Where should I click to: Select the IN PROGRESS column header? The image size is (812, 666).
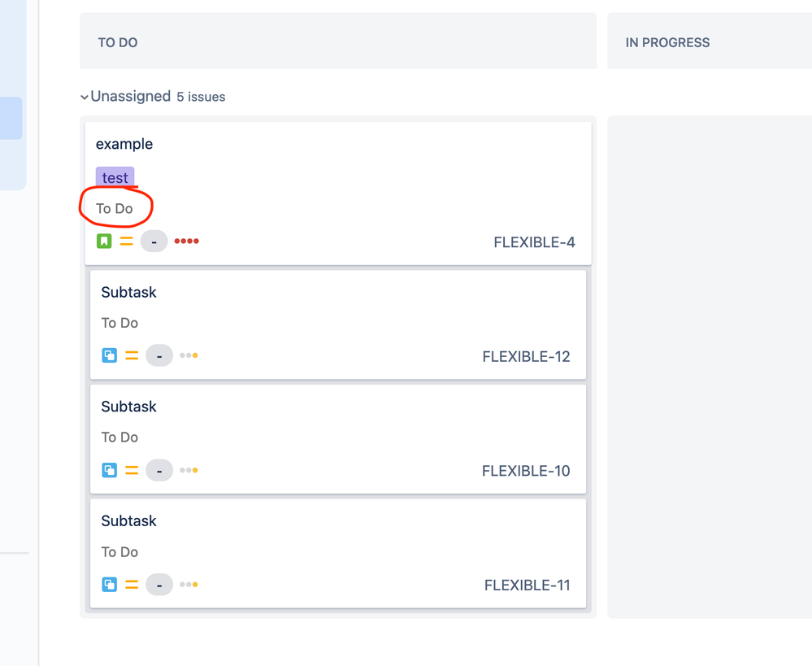(667, 42)
